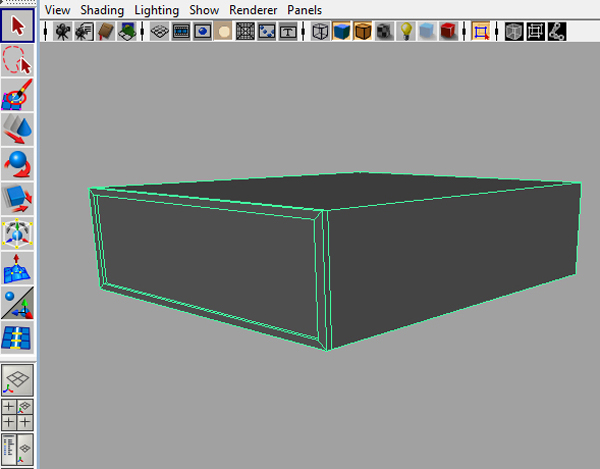The width and height of the screenshot is (600, 469).
Task: Toggle the Gate Mask
Action: [224, 31]
